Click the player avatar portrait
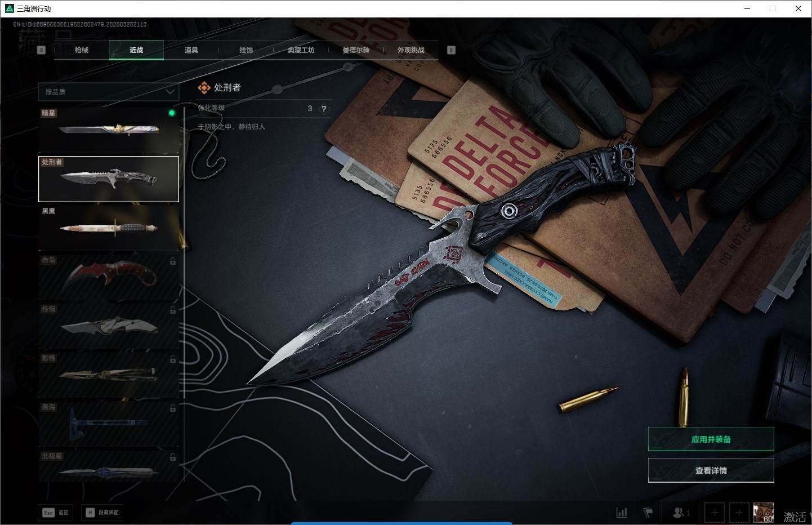 763,513
